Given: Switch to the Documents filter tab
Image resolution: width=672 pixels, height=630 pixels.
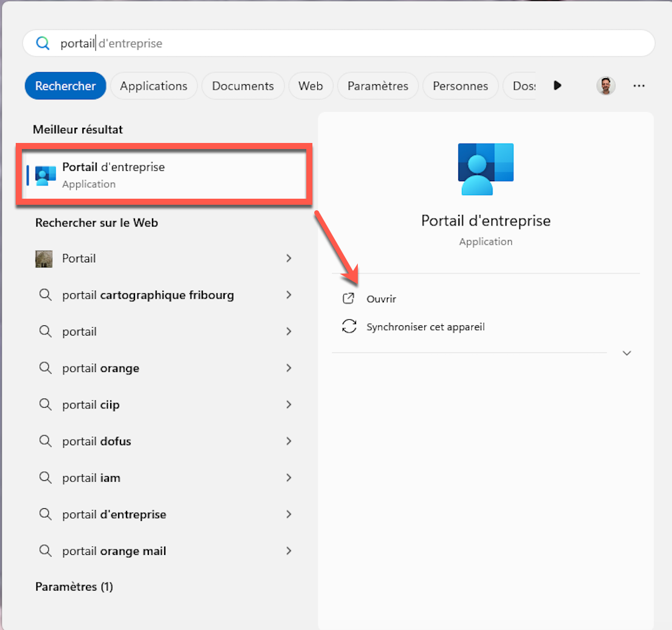Looking at the screenshot, I should pos(243,86).
